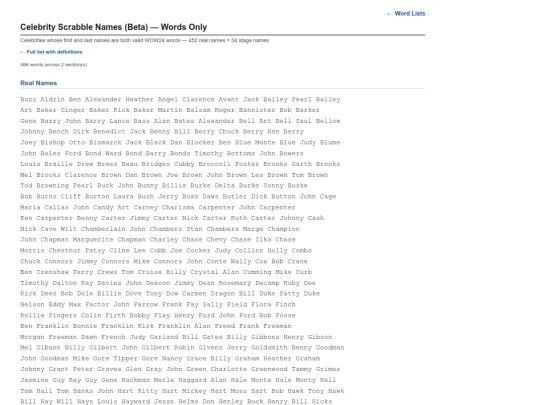Select the name Tod Browning

(44, 186)
